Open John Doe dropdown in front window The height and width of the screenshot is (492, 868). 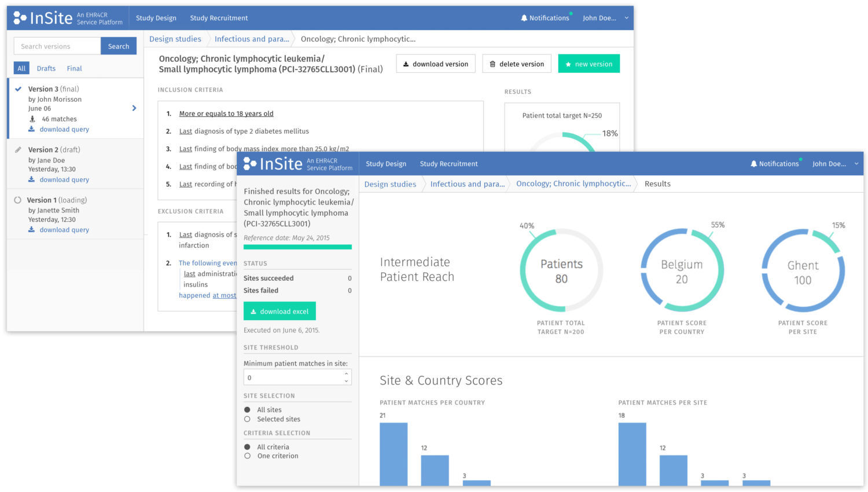tap(835, 164)
